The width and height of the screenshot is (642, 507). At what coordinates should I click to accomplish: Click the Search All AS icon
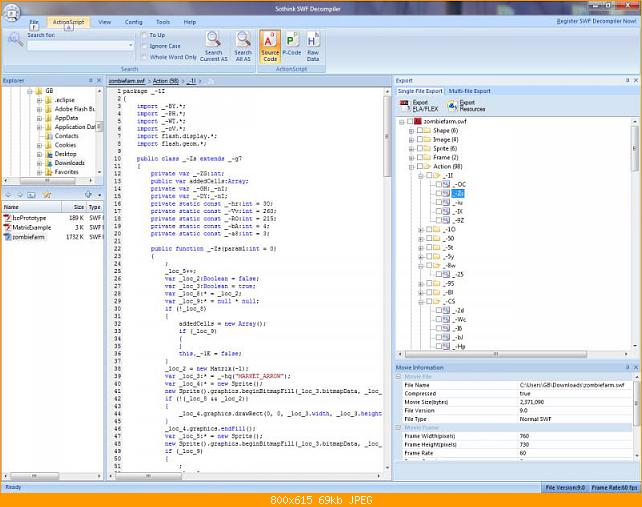tap(243, 46)
